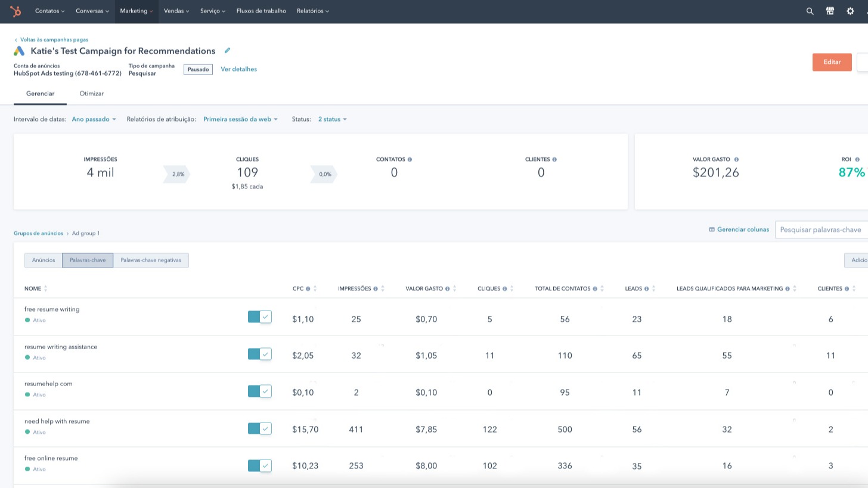Click the pencil icon beside campaign name
Viewport: 868px width, 488px height.
tap(227, 51)
